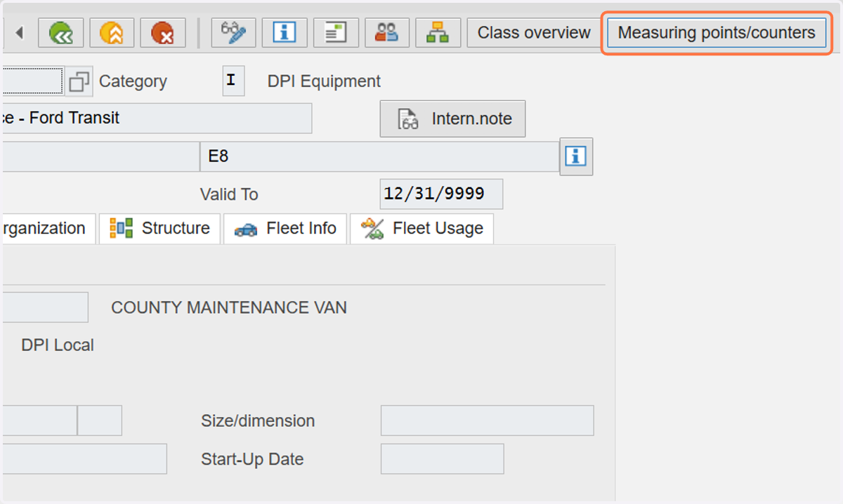This screenshot has height=504, width=843.
Task: Click the Valid To label
Action: 229,194
